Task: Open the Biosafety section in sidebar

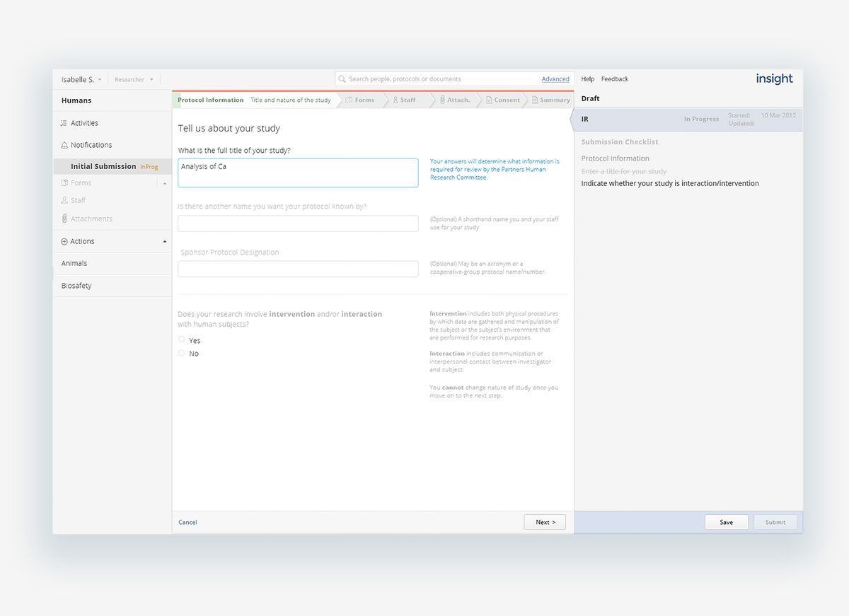Action: (112, 286)
